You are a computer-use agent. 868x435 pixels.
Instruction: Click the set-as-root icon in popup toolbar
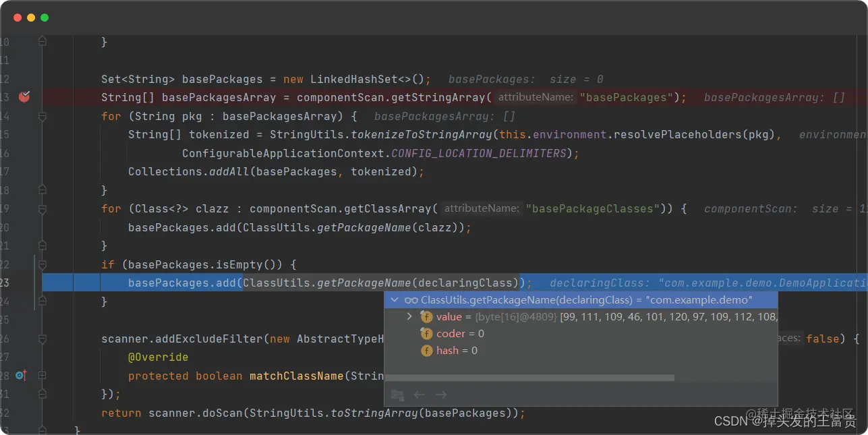[x=397, y=395]
